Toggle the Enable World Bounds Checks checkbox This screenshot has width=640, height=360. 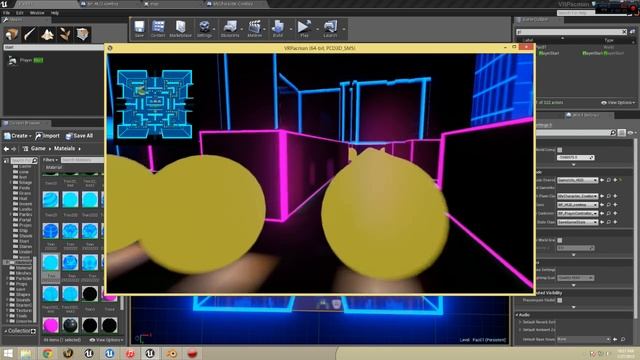[560, 240]
